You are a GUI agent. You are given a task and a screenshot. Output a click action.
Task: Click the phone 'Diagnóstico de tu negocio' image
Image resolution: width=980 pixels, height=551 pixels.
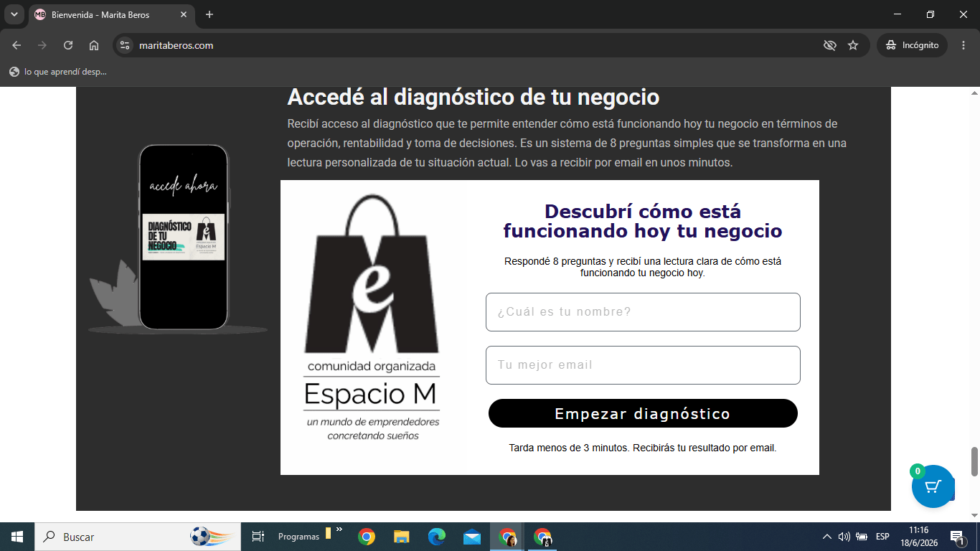183,237
